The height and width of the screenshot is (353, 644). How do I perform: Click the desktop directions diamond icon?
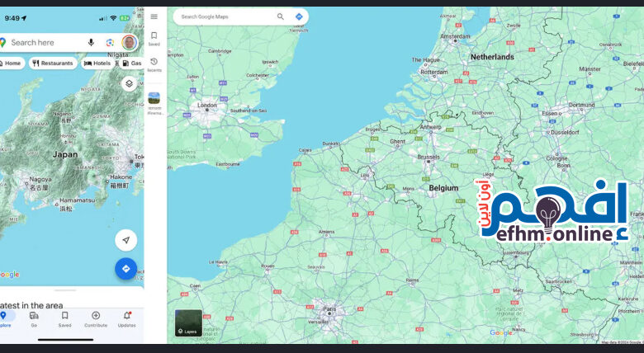tap(299, 16)
